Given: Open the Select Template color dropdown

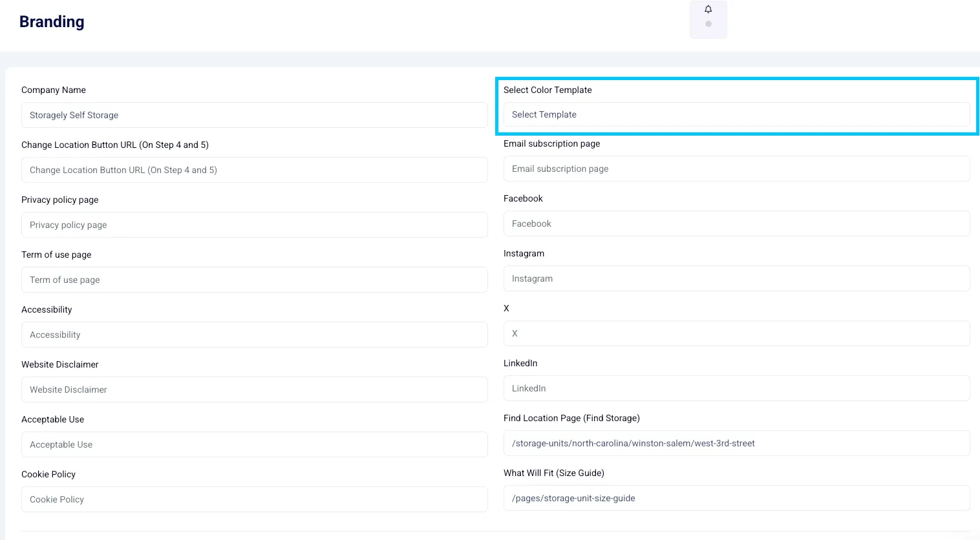Looking at the screenshot, I should click(x=737, y=114).
